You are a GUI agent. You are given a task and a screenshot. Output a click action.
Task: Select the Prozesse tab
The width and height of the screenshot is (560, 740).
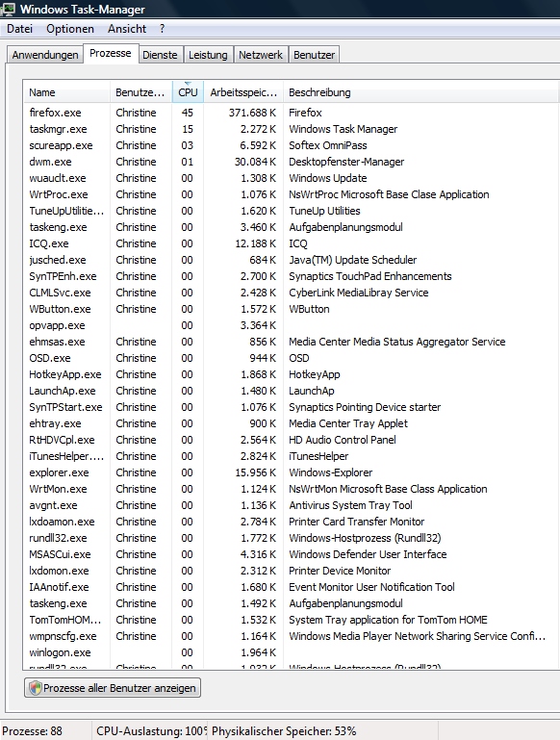[x=111, y=53]
